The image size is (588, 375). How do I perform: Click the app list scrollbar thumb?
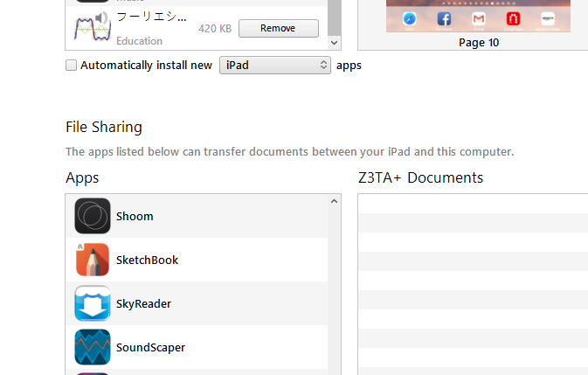click(334, 17)
